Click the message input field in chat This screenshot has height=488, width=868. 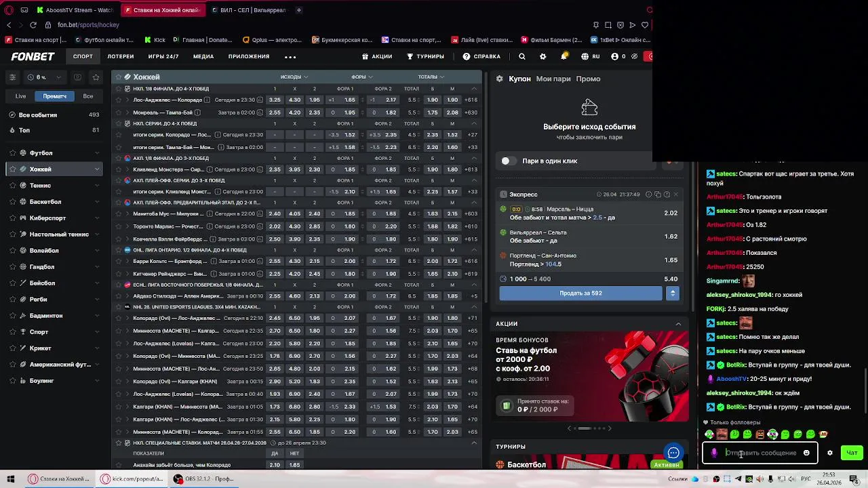[x=762, y=453]
